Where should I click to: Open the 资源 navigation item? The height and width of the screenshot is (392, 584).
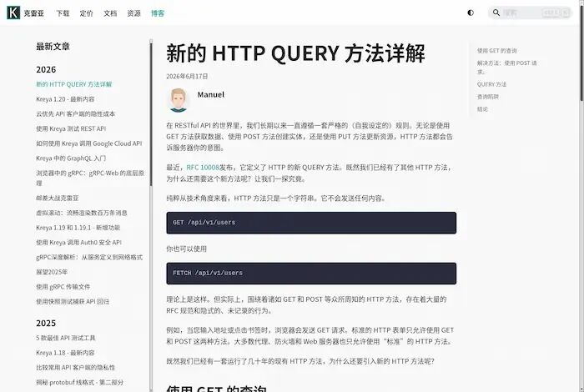tap(133, 13)
